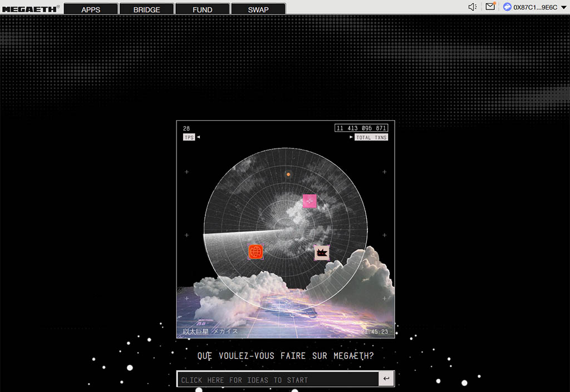Click the TOTAL TXNS label
This screenshot has height=392, width=570.
pyautogui.click(x=371, y=137)
